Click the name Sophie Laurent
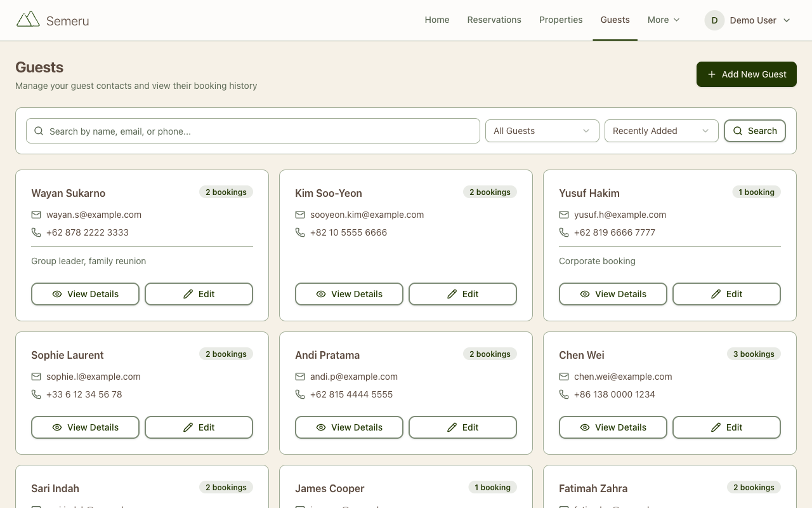Image resolution: width=812 pixels, height=508 pixels. (67, 355)
